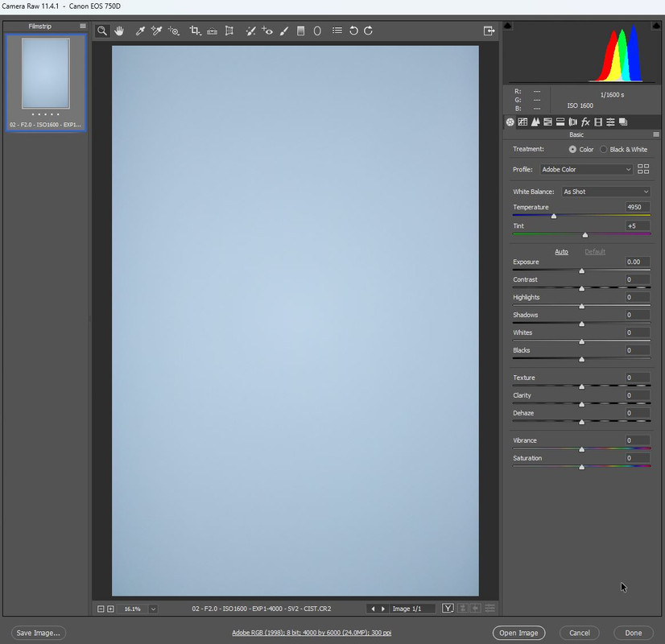Screen dimensions: 665x644
Task: Open the HSL Adjustments panel tab
Action: pos(548,122)
